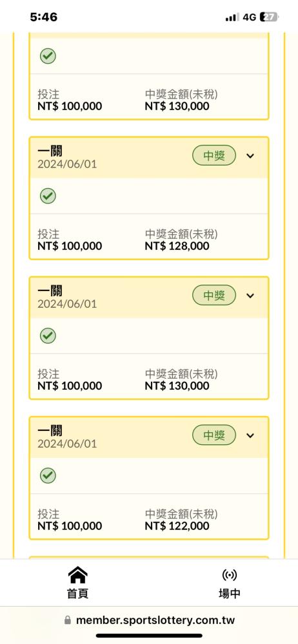The width and height of the screenshot is (298, 644).
Task: Tap the house icon for 首頁
Action: [78, 574]
